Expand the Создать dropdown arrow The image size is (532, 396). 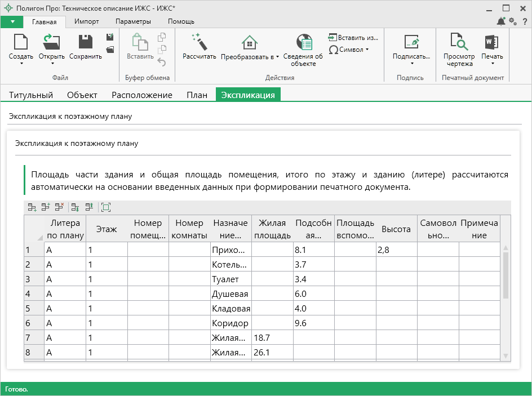click(x=21, y=63)
